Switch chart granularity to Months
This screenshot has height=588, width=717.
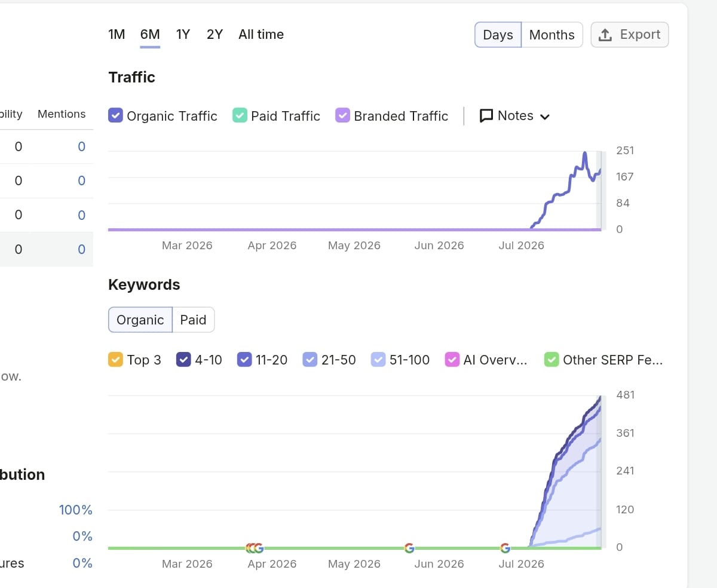pos(552,35)
